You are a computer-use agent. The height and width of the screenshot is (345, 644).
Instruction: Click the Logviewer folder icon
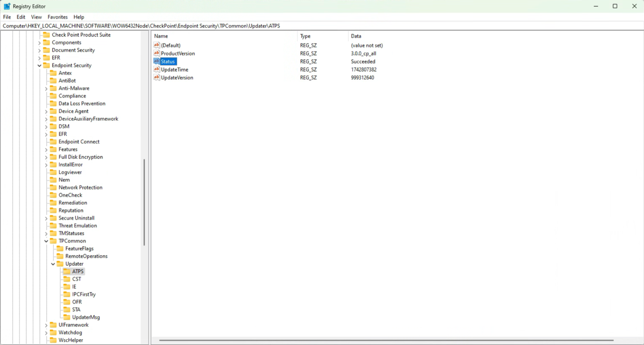(53, 172)
